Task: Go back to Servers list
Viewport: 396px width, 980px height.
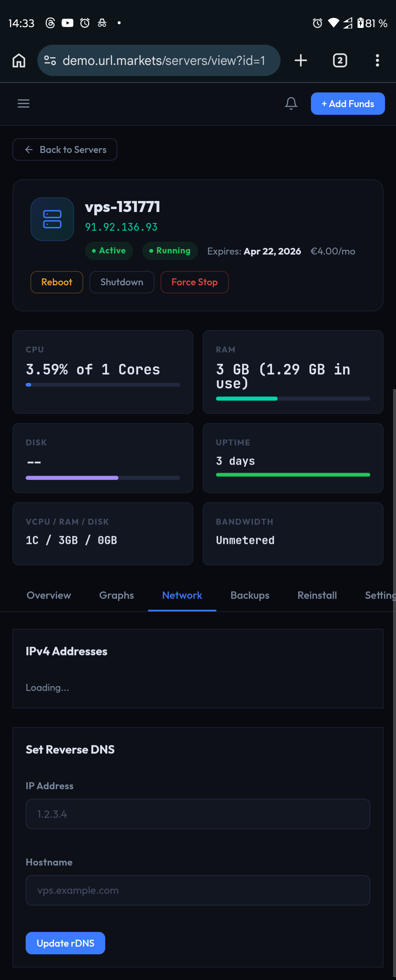Action: (x=65, y=150)
